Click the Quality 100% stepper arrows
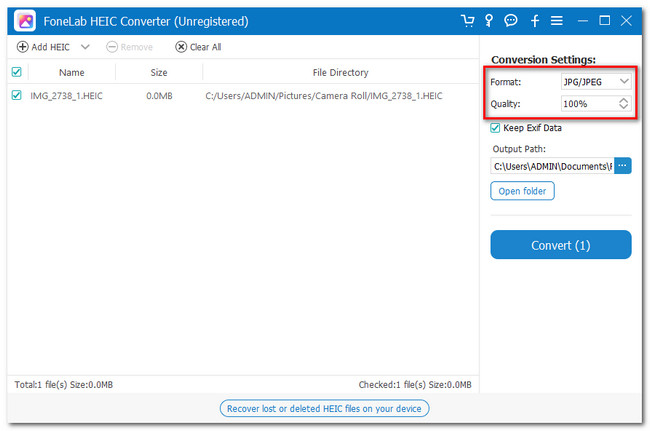 [623, 104]
